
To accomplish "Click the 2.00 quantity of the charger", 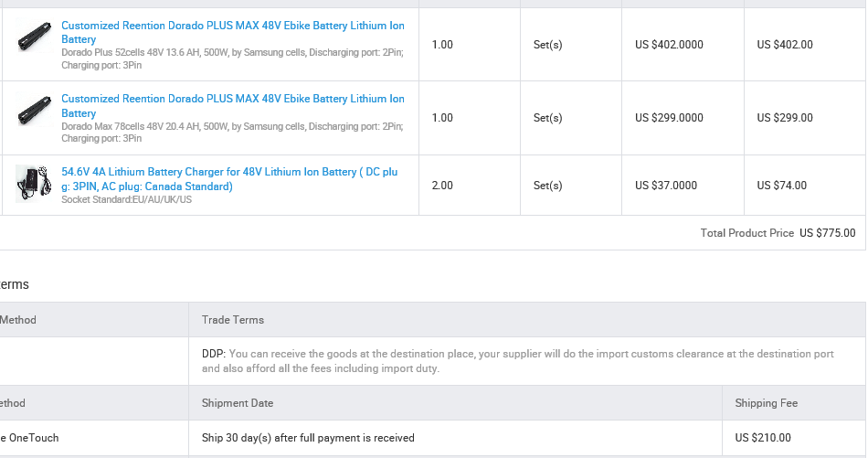I will pyautogui.click(x=442, y=186).
